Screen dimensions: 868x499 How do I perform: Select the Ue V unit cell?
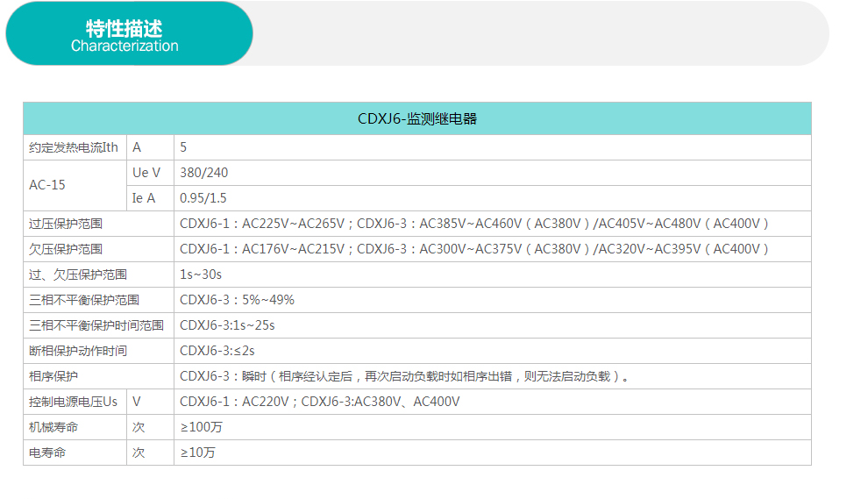pyautogui.click(x=146, y=173)
